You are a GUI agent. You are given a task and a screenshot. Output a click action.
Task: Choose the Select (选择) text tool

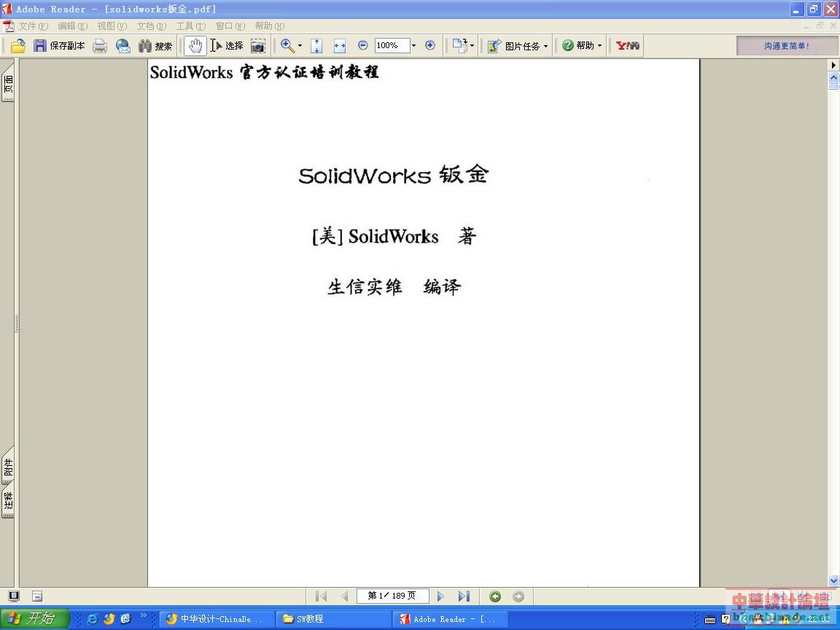click(x=227, y=46)
